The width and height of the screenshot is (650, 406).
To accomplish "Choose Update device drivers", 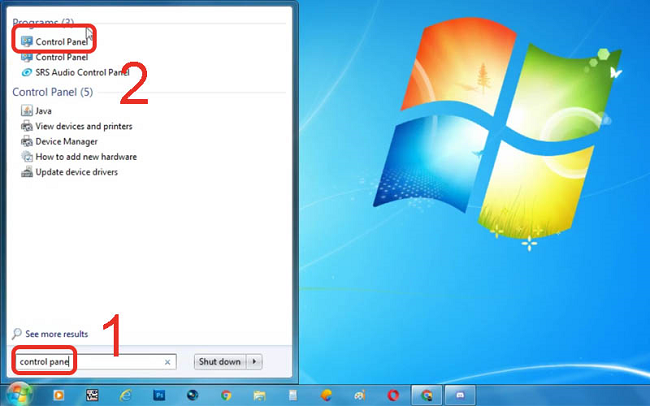I will pos(76,172).
